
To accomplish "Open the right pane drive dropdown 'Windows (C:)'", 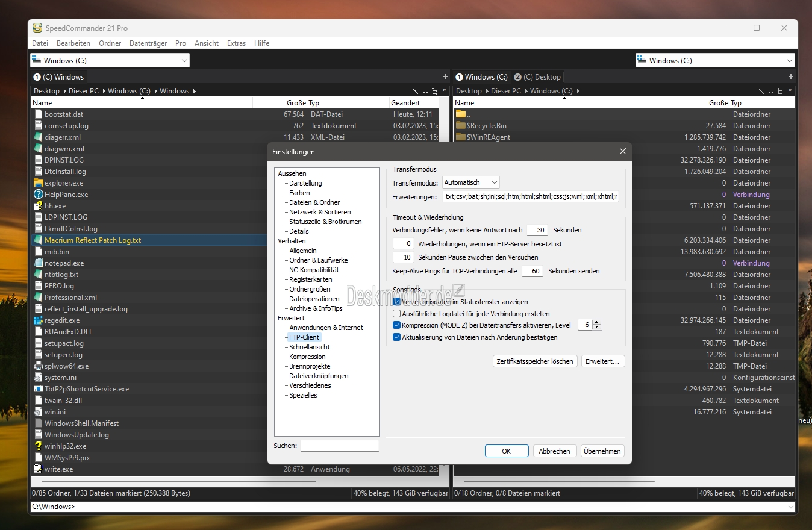I will 715,60.
